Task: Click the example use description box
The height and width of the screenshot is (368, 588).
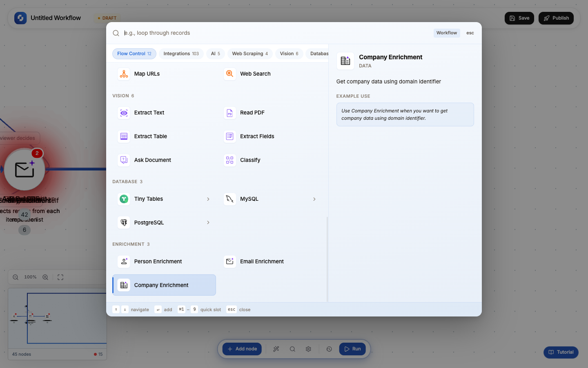Action: pos(405,114)
